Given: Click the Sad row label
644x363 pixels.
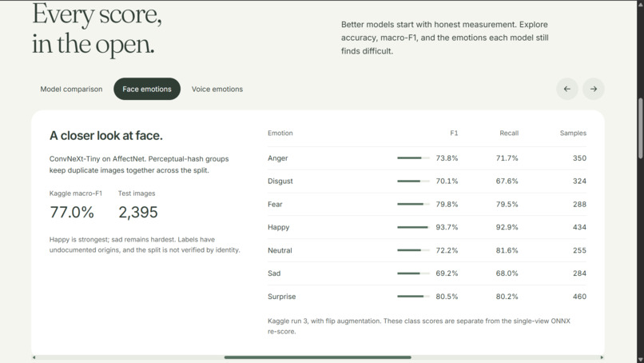Looking at the screenshot, I should (x=274, y=273).
